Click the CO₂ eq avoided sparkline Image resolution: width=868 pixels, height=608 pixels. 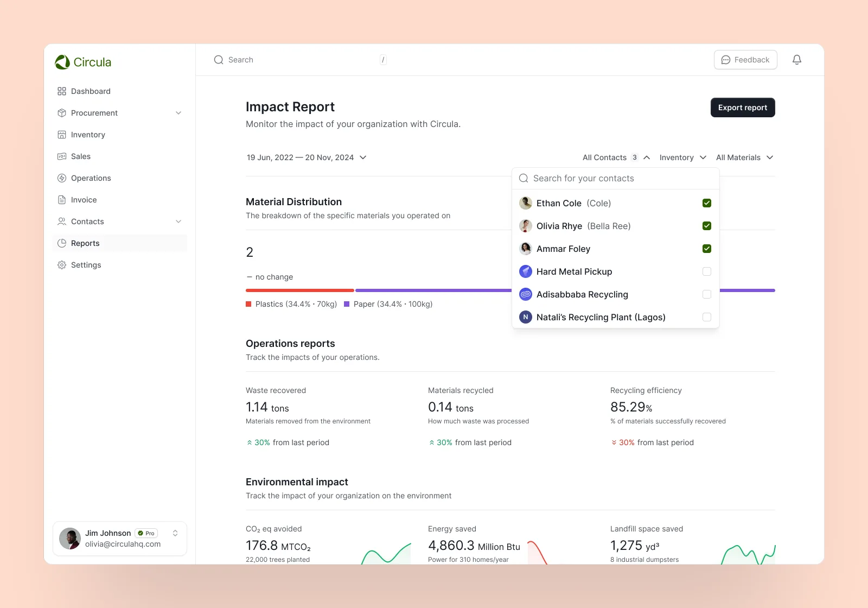pyautogui.click(x=386, y=554)
